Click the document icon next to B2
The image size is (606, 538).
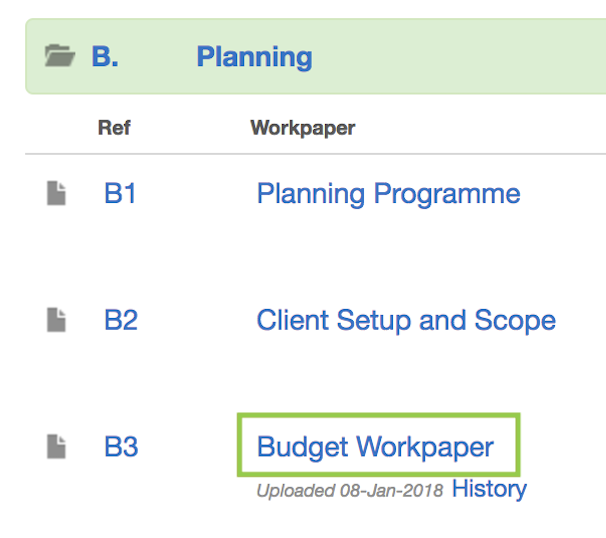point(57,320)
